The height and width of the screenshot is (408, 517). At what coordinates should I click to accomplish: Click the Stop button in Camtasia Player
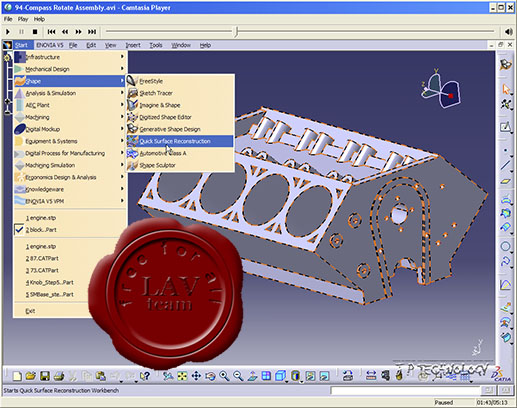click(35, 32)
